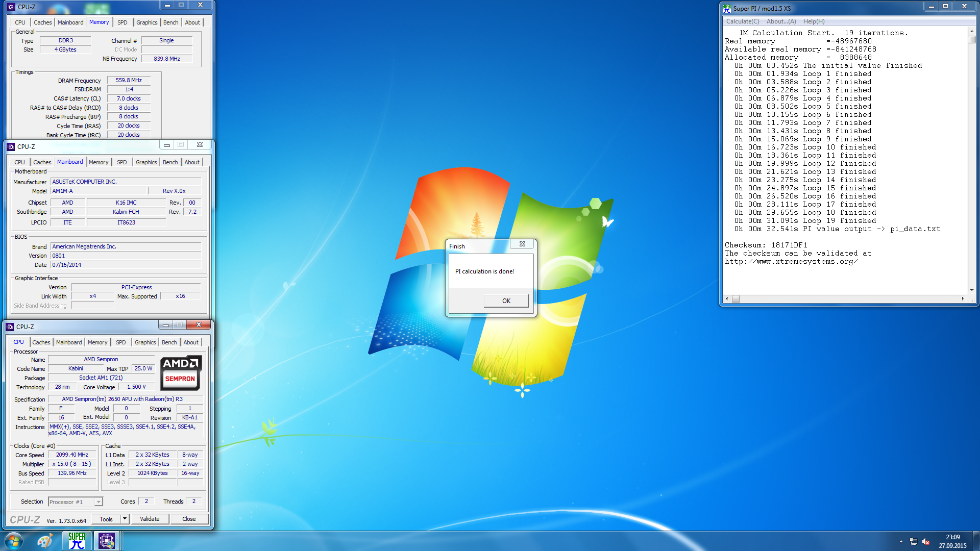Minimize the Mainboard CPU-Z window
The image size is (980, 551).
166,145
